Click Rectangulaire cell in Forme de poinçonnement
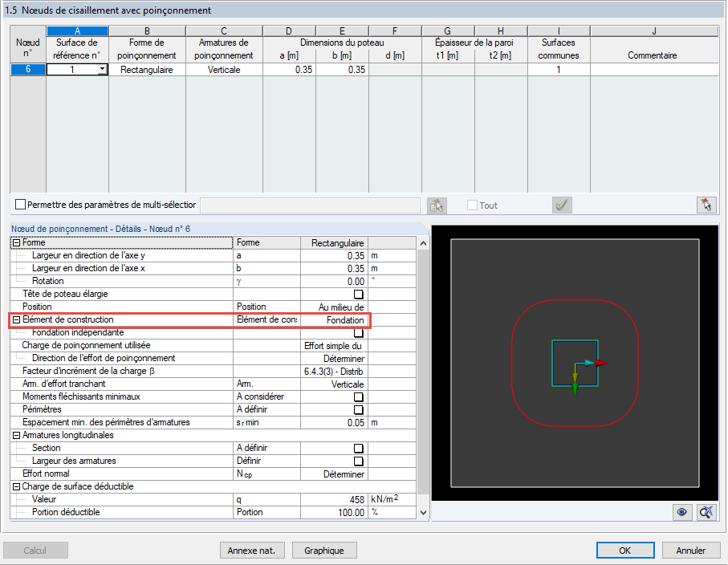The width and height of the screenshot is (728, 565). click(x=147, y=70)
